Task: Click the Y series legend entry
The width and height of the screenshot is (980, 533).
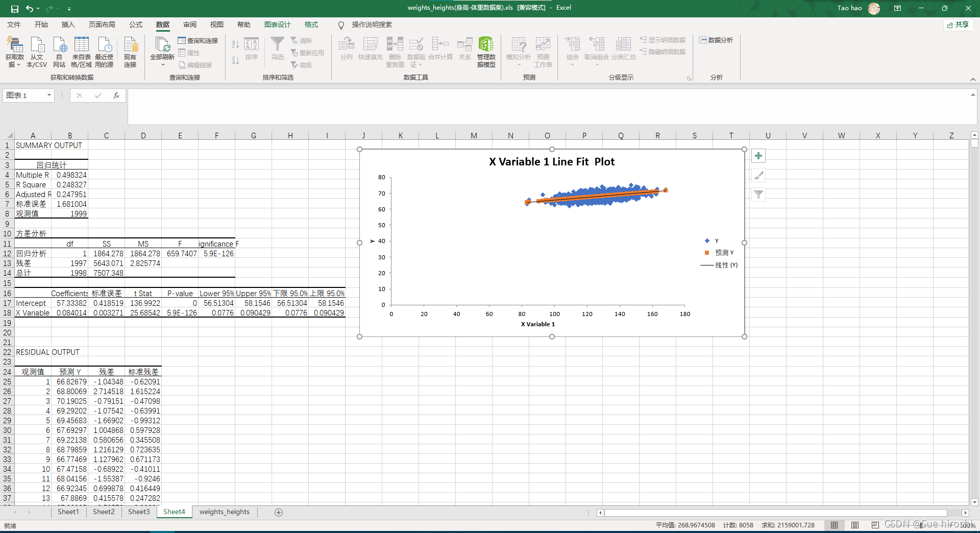Action: pos(712,240)
